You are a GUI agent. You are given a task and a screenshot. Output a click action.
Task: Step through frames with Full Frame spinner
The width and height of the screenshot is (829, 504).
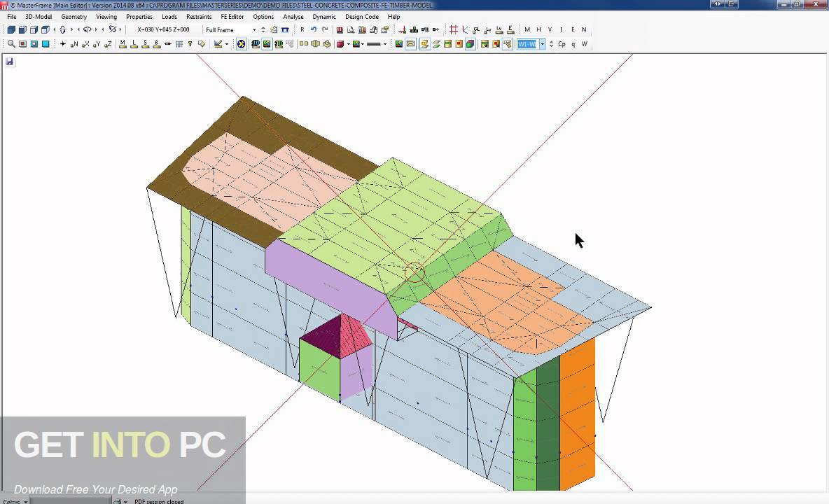[263, 29]
